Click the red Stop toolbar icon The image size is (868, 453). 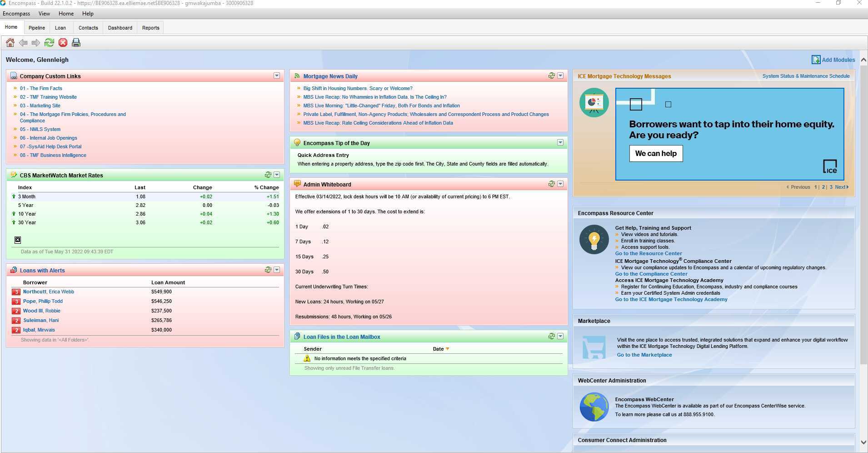point(63,43)
